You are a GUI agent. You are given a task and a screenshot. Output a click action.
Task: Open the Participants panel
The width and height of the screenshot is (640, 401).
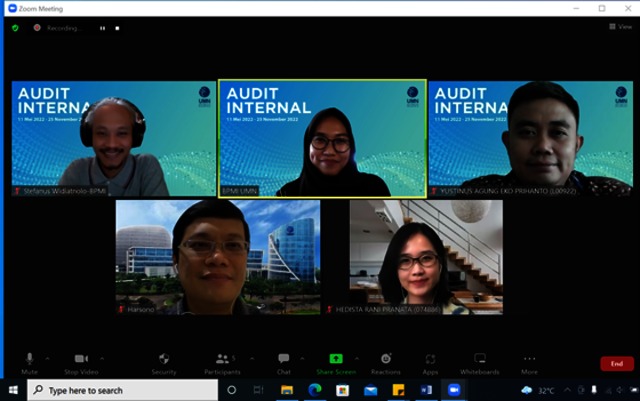[222, 363]
